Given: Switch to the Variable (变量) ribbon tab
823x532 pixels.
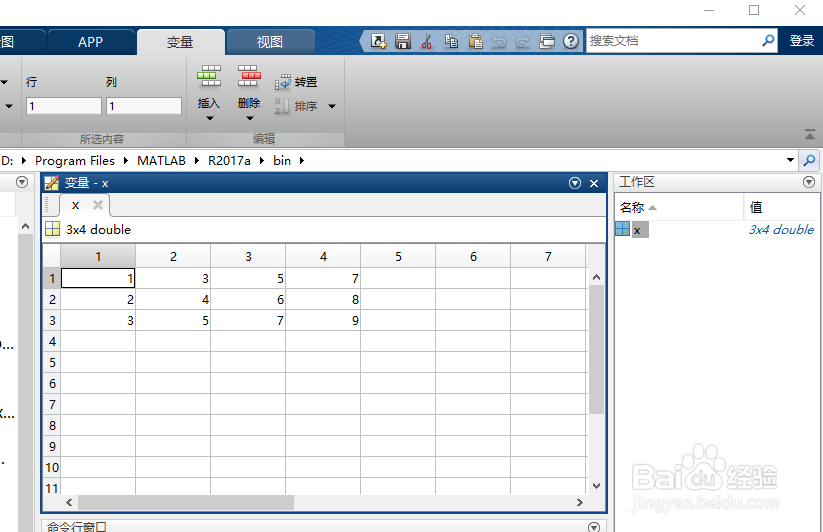Looking at the screenshot, I should (x=180, y=42).
